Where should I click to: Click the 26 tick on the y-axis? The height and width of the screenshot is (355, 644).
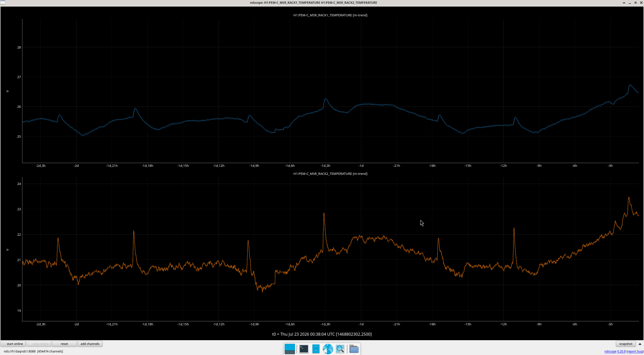tap(19, 107)
